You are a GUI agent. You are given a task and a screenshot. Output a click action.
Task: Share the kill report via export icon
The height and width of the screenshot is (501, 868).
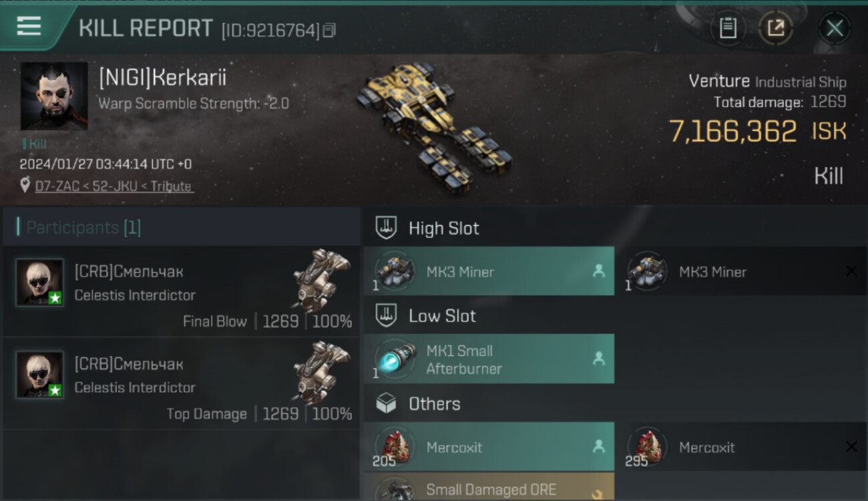(776, 28)
